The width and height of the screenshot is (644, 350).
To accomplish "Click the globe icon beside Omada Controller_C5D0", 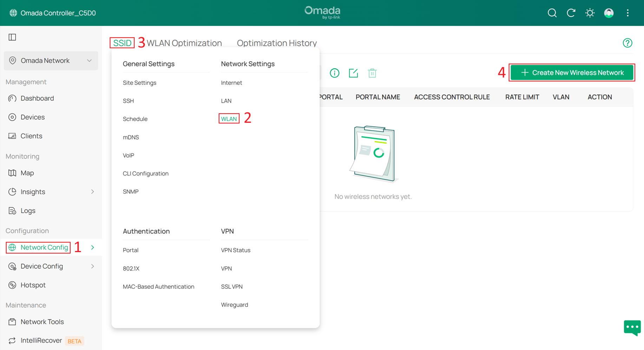I will [x=13, y=13].
